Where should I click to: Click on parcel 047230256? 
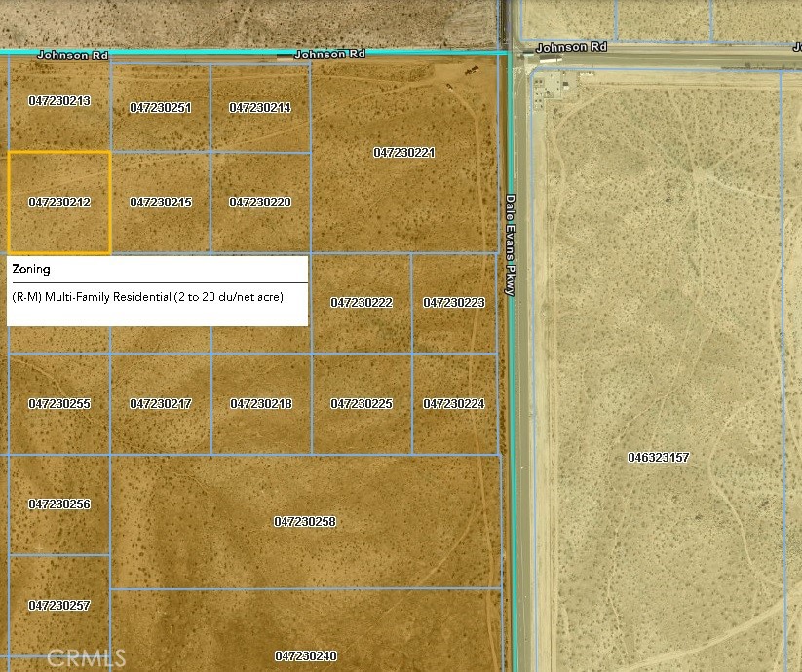59,504
